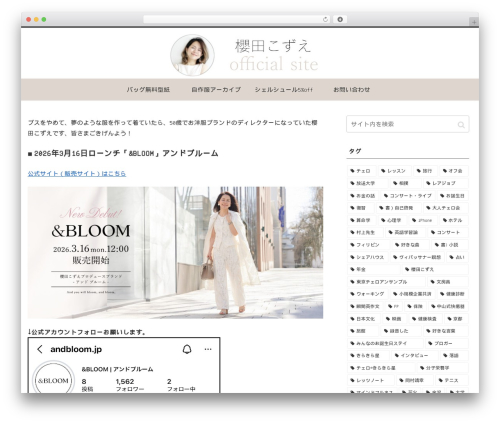This screenshot has height=423, width=500.
Task: Select the レッスン tag
Action: 395,171
